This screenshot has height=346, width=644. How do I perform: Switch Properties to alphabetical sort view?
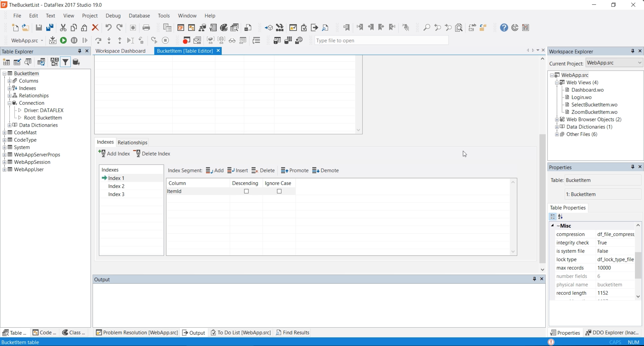561,217
